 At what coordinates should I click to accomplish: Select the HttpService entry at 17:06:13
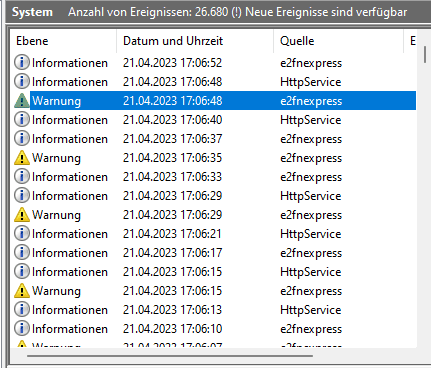click(x=213, y=310)
